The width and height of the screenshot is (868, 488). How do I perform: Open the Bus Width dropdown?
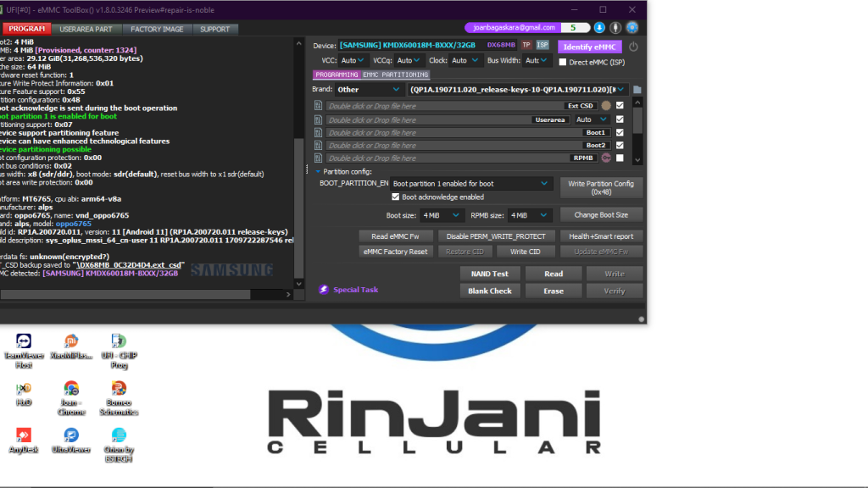point(536,60)
